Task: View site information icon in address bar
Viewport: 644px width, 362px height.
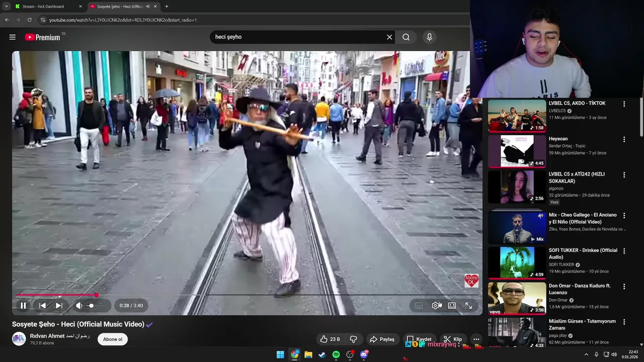Action: pos(43,20)
